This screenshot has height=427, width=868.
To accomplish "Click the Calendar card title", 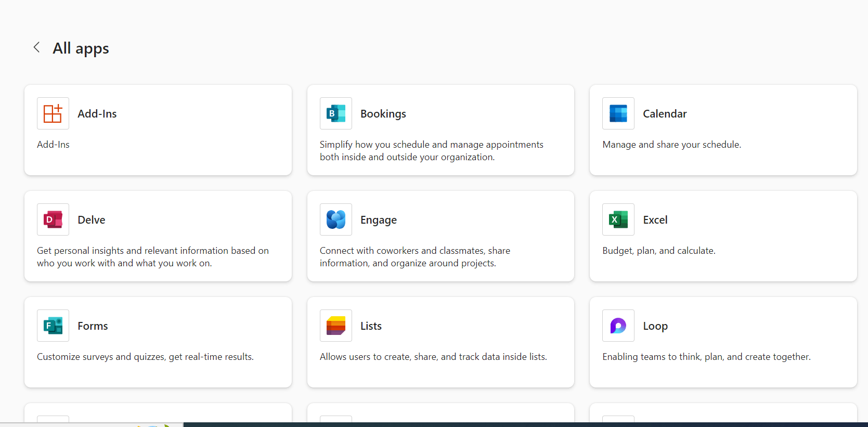I will coord(665,114).
